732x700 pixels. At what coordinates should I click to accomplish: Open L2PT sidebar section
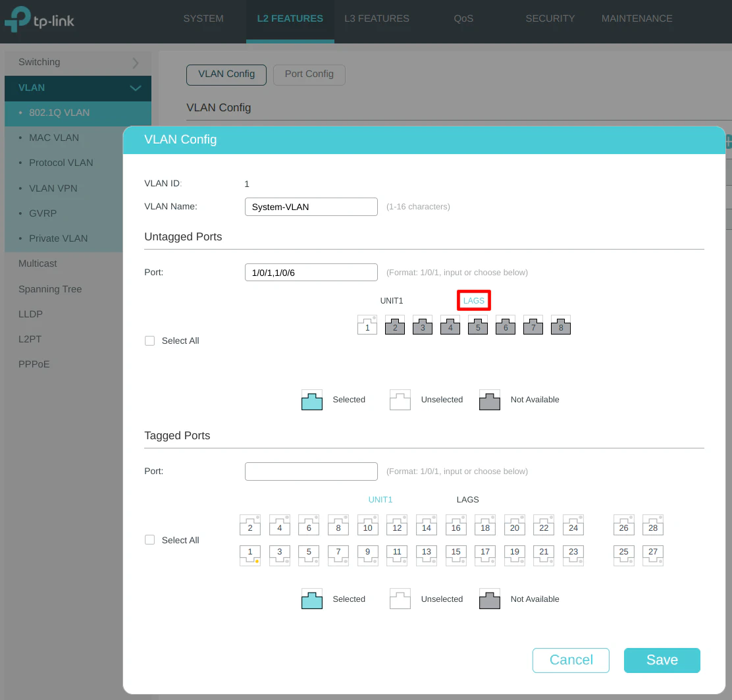(x=30, y=340)
